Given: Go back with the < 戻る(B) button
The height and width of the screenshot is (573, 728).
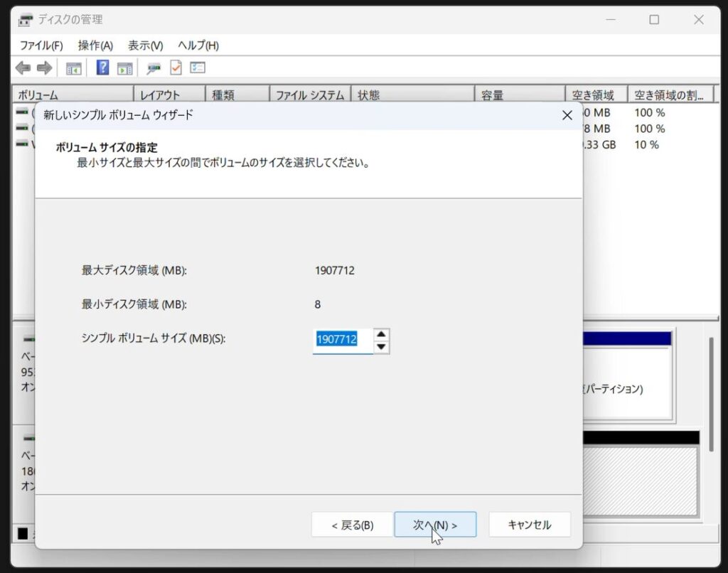Looking at the screenshot, I should [352, 525].
